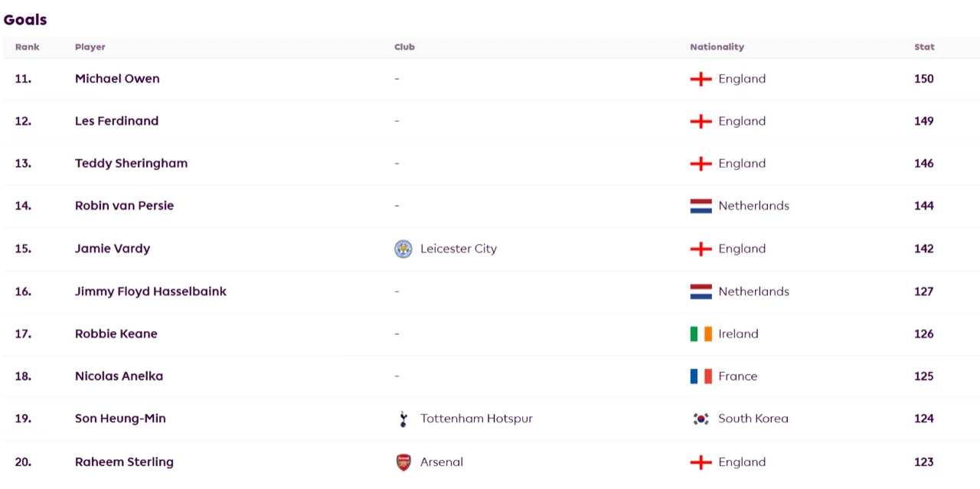The height and width of the screenshot is (489, 980).
Task: Go to the Tottenham Hotspur club page
Action: [x=476, y=419]
